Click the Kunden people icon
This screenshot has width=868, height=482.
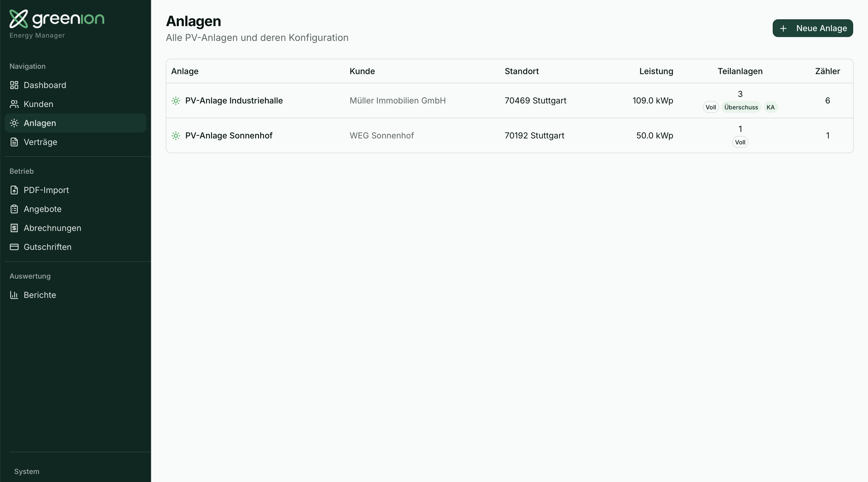click(14, 104)
